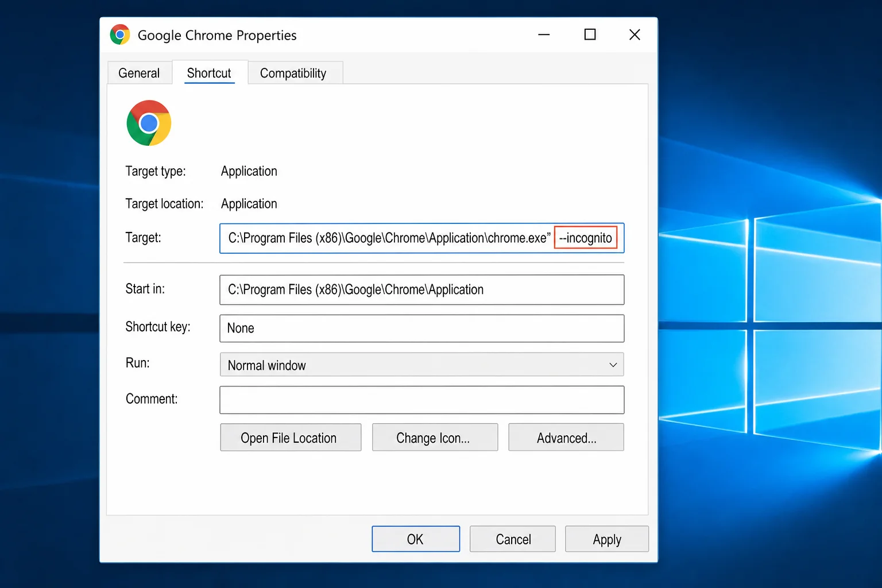Click the large Chrome logo in the Shortcut tab
The height and width of the screenshot is (588, 882).
click(149, 123)
